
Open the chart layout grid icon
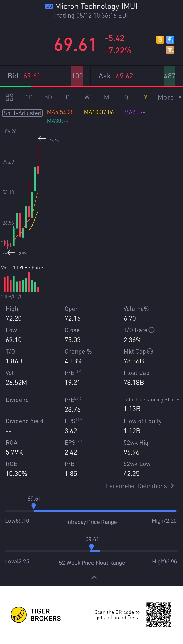tap(9, 97)
